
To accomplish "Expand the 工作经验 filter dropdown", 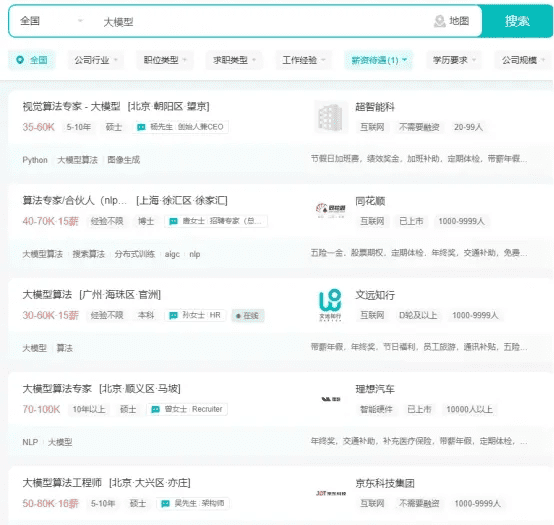I will pos(303,60).
